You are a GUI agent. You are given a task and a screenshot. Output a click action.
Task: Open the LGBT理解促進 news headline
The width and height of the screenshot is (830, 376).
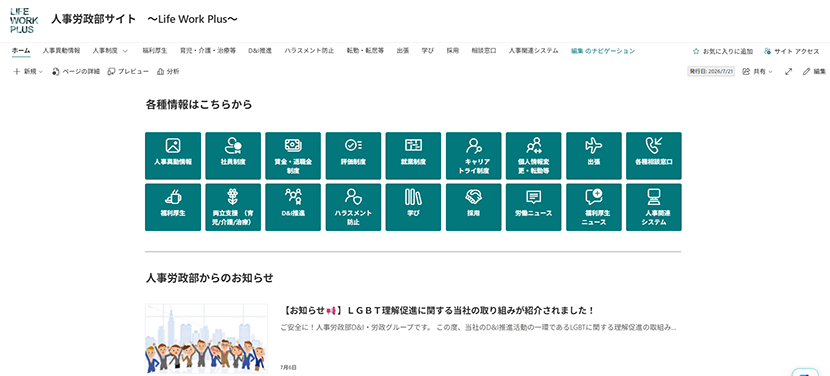pyautogui.click(x=439, y=310)
